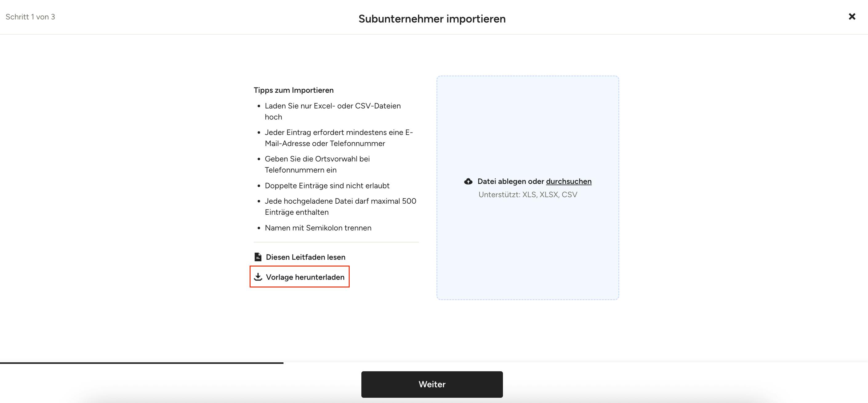Click the 'Schritt 1 von 3' step indicator
The image size is (868, 403).
click(x=30, y=17)
